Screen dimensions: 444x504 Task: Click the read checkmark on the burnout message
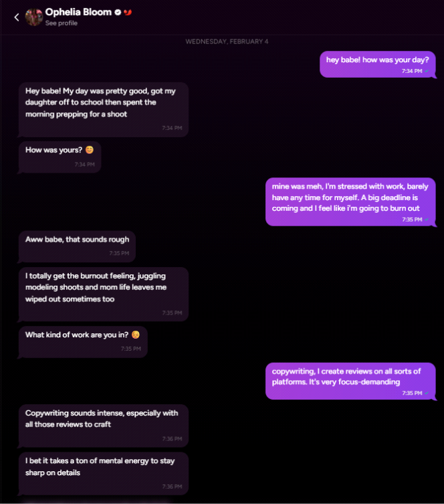pyautogui.click(x=427, y=220)
